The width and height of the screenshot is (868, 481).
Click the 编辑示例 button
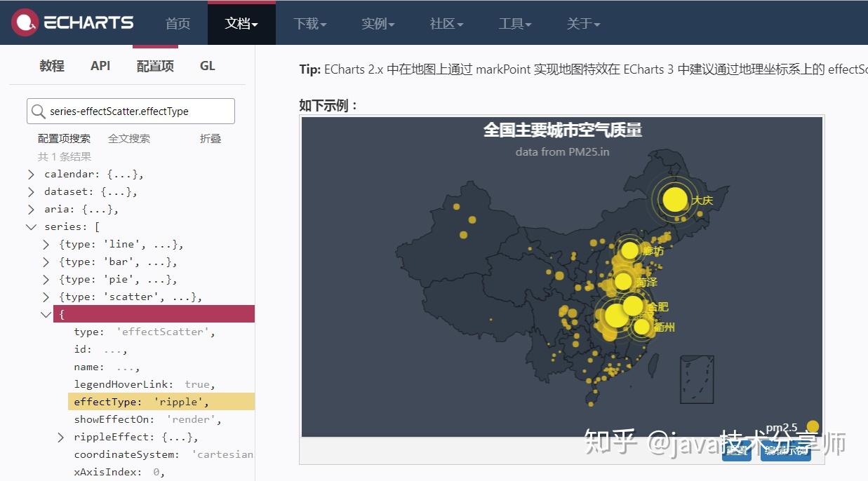(785, 452)
